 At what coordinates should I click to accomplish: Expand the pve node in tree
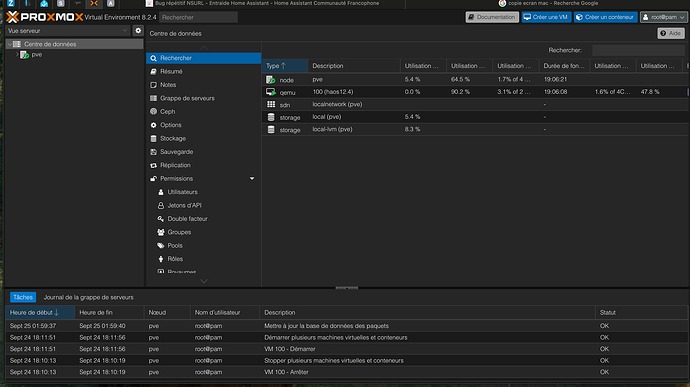pos(17,55)
